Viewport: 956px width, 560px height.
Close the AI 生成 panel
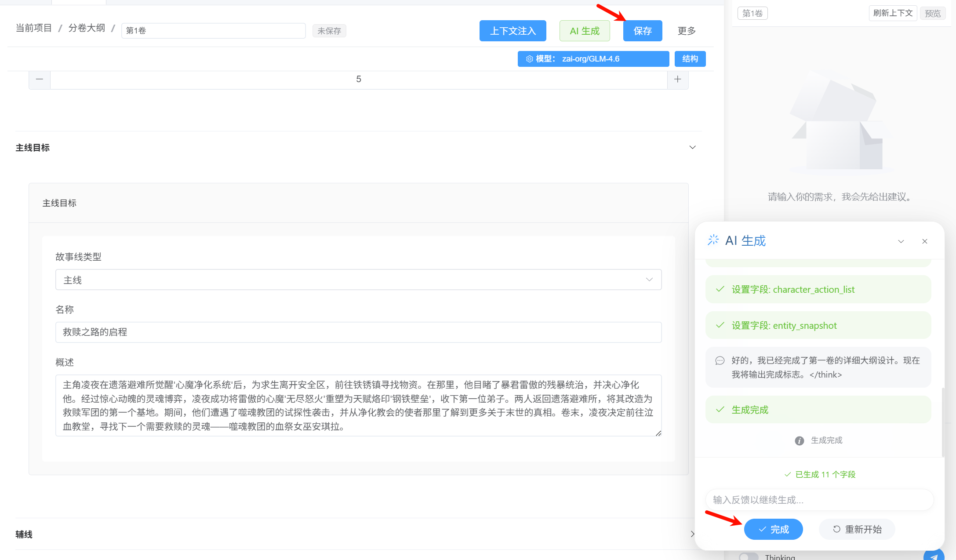pyautogui.click(x=925, y=241)
